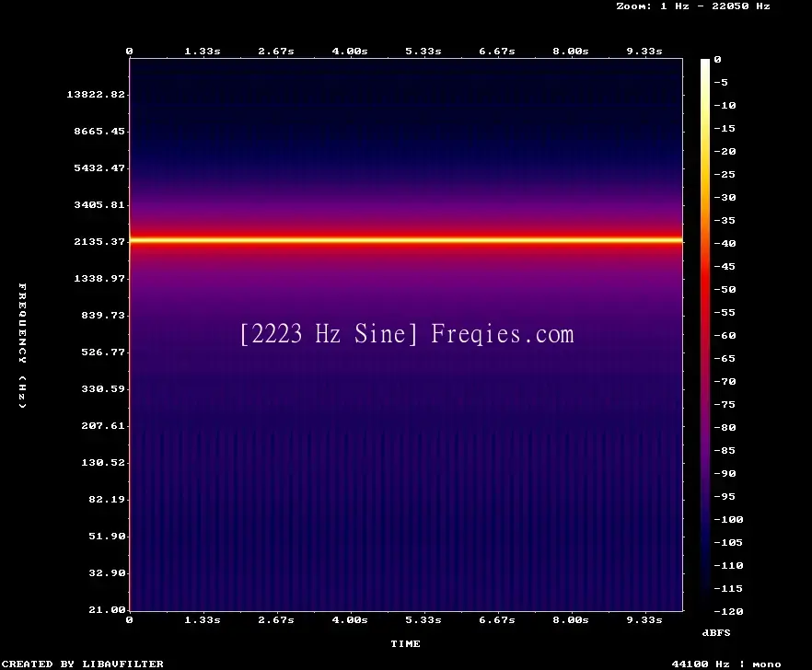Click the bright yellow sine tone line

click(406, 240)
